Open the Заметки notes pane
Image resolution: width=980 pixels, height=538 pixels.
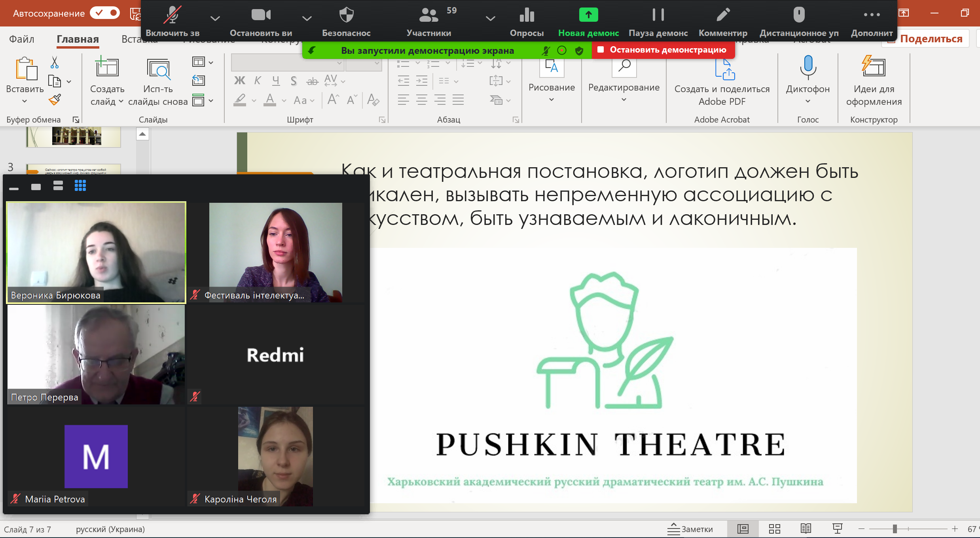pos(690,529)
